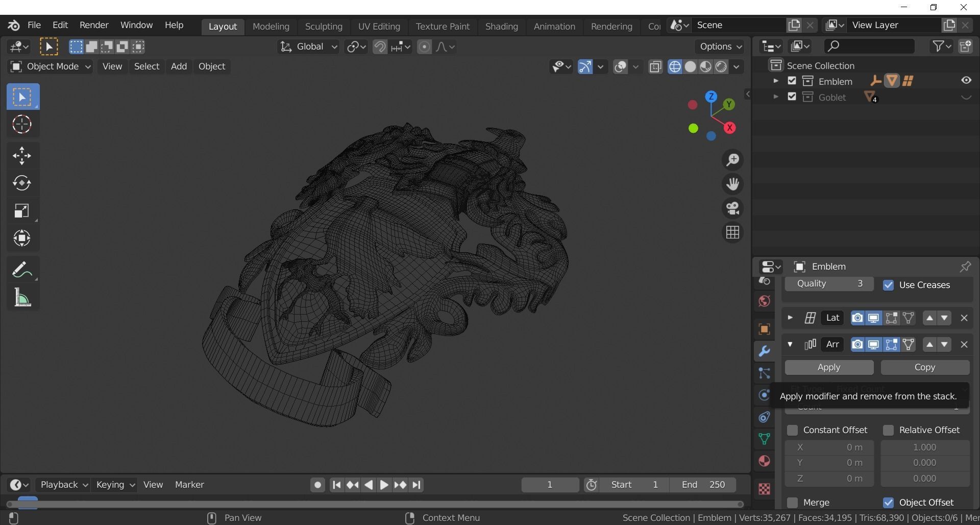This screenshot has width=980, height=525.
Task: Click the zoom view magnifier icon
Action: (733, 160)
